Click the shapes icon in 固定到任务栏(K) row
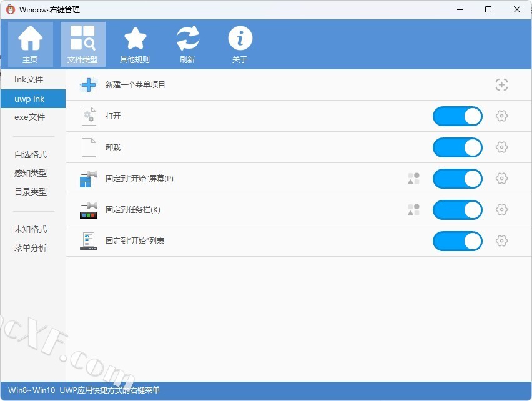 pyautogui.click(x=413, y=210)
